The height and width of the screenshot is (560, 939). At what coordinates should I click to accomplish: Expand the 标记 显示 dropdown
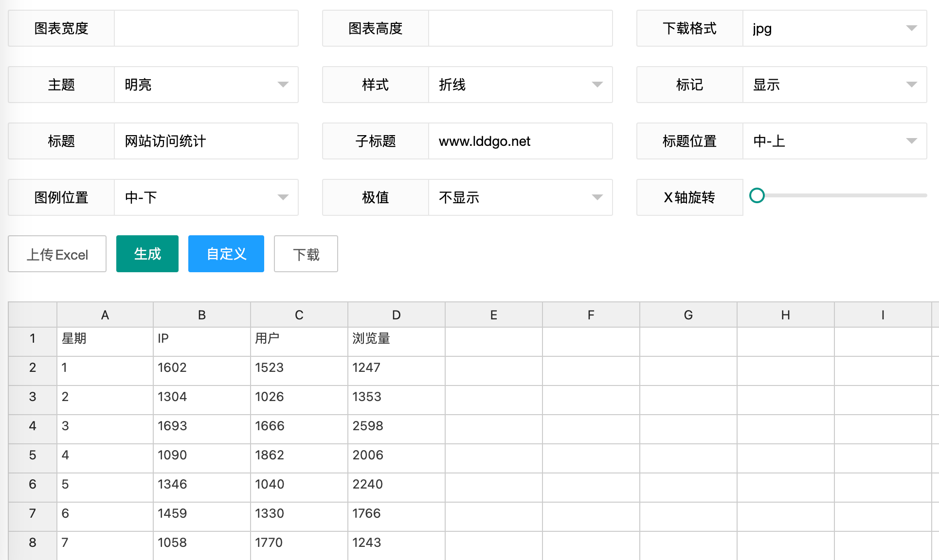point(834,85)
